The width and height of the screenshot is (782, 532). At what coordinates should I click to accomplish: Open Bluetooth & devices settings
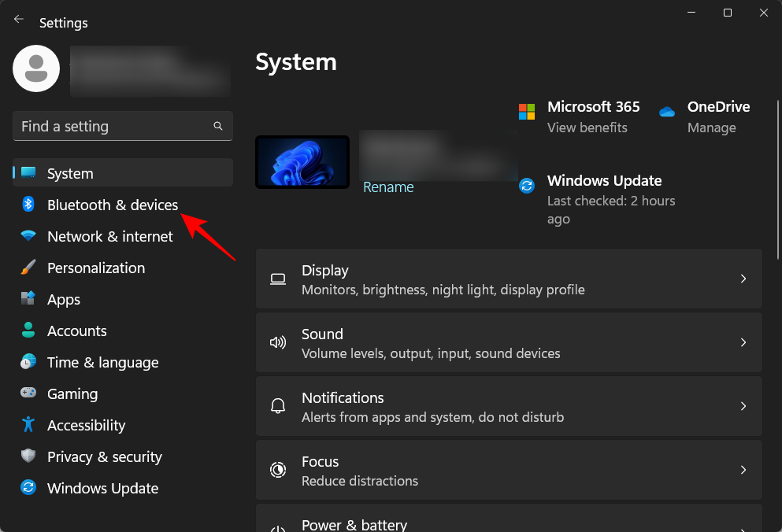tap(113, 205)
